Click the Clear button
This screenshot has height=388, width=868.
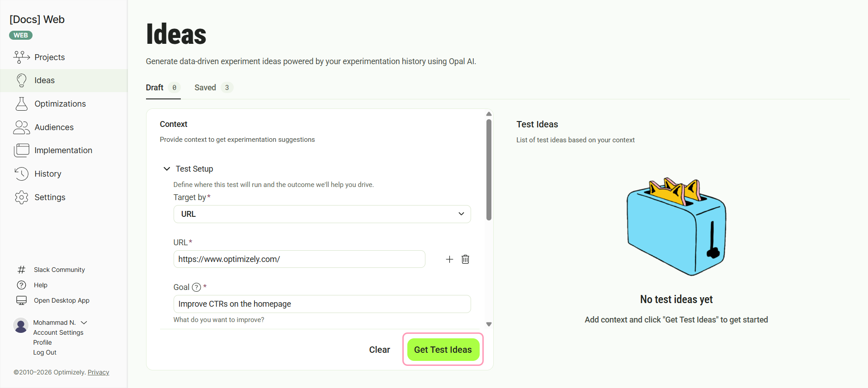pos(379,350)
